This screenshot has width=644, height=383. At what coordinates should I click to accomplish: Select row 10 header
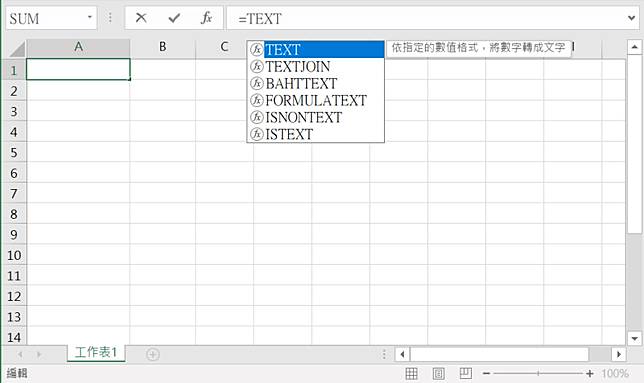click(x=14, y=255)
